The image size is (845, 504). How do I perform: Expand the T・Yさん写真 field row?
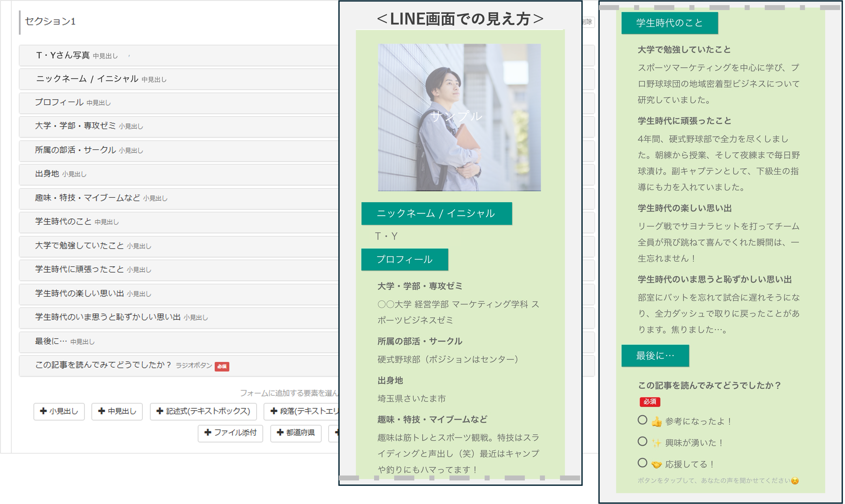pos(136,55)
